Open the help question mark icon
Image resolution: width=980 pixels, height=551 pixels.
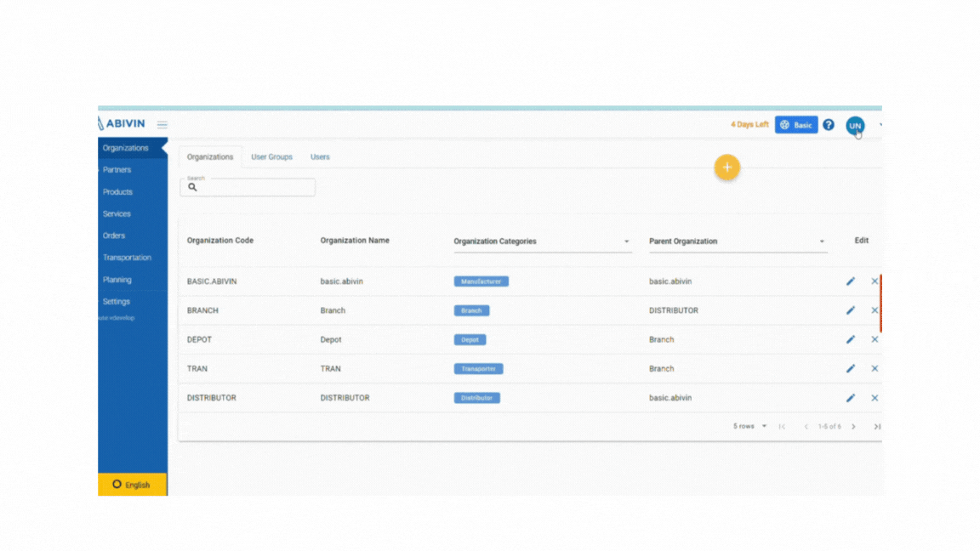[x=829, y=125]
